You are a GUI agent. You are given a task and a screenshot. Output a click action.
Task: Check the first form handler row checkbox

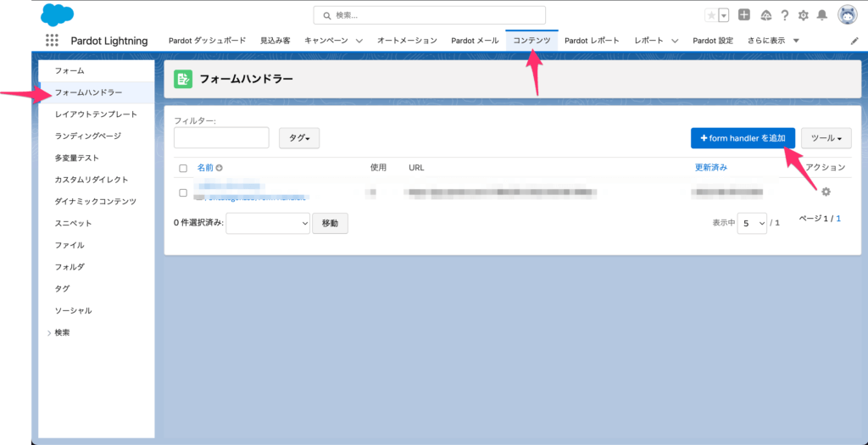click(x=183, y=192)
